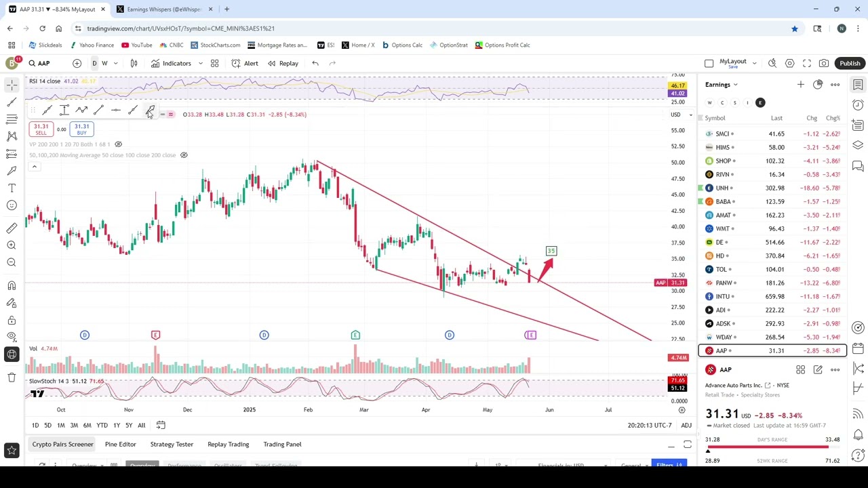This screenshot has height=488, width=868.
Task: Publish the chart idea
Action: coord(850,63)
